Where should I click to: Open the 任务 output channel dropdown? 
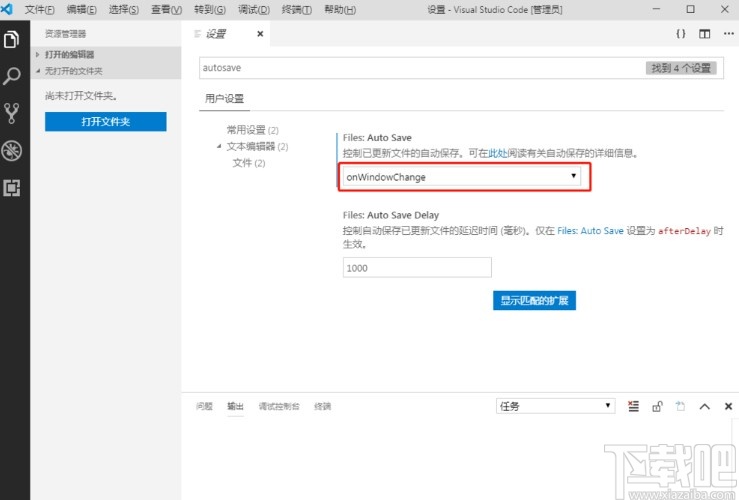pos(555,406)
